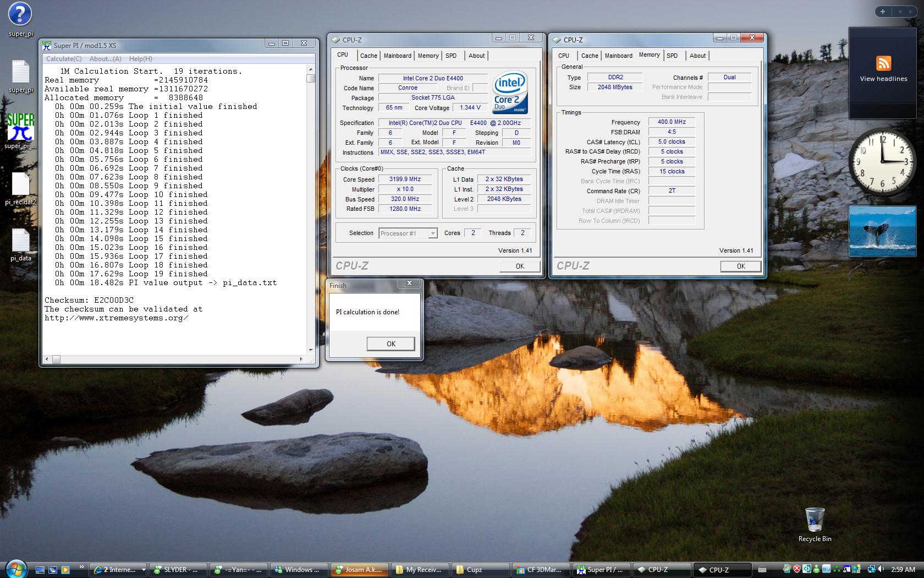
Task: Click the analog clock gadget
Action: click(882, 161)
